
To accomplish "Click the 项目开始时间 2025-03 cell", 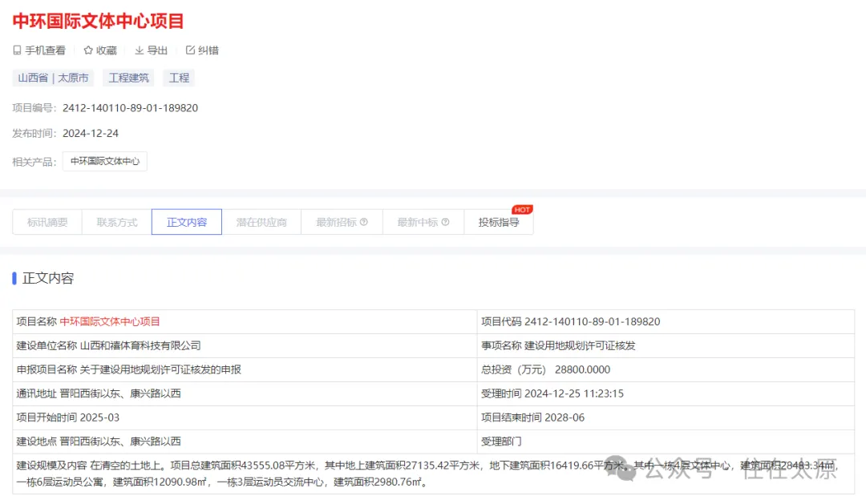I will (x=245, y=417).
